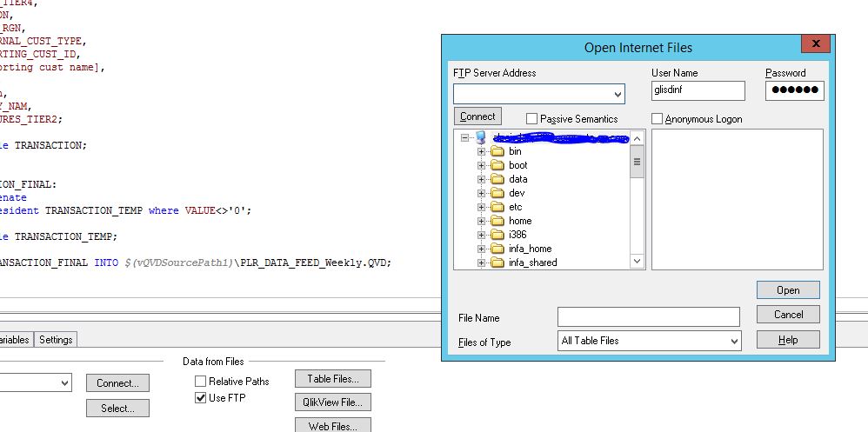Click the File Name input field
The height and width of the screenshot is (432, 868).
click(648, 317)
